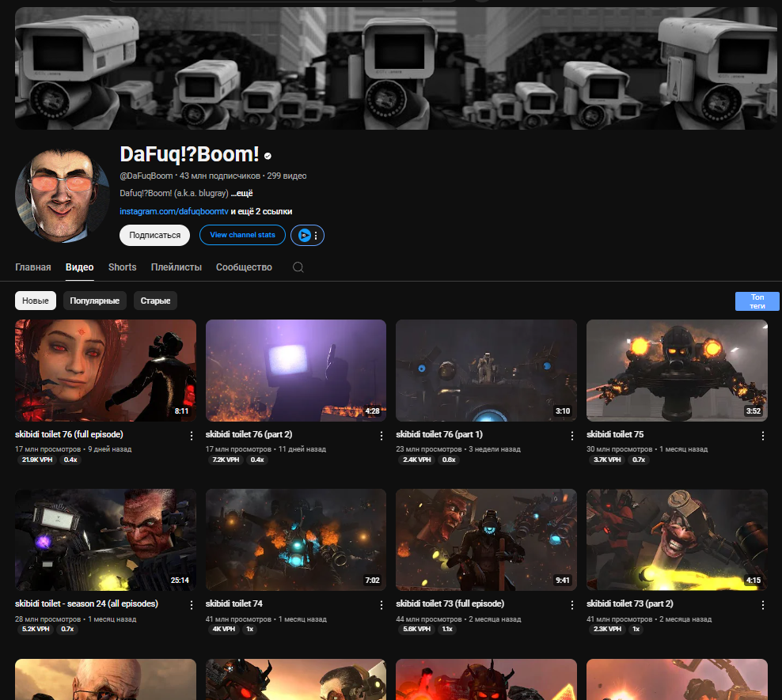Click the 2.3K VPH badge

607,630
